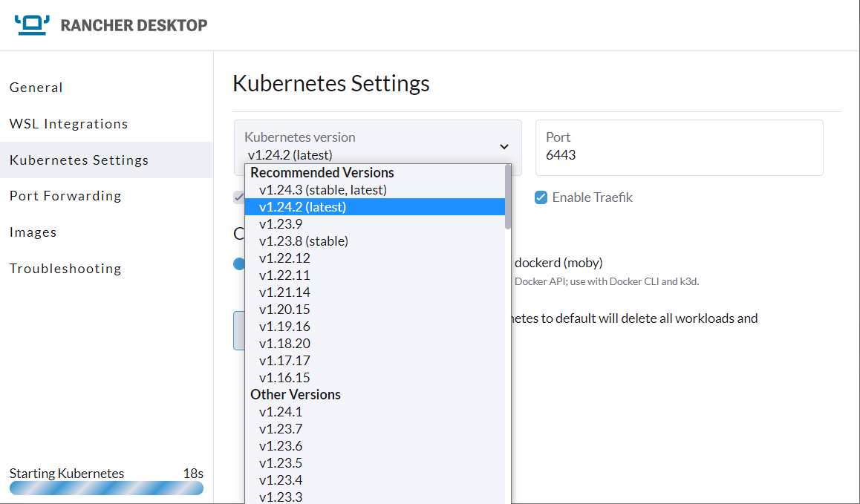Pick v1.23.7 under Other Versions
Image resolution: width=860 pixels, height=504 pixels.
pos(374,428)
